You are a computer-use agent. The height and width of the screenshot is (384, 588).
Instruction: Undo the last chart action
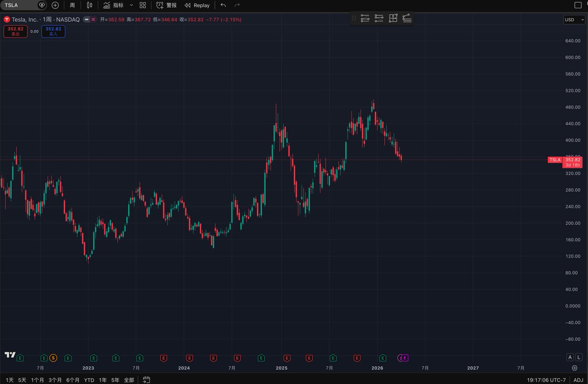click(223, 5)
